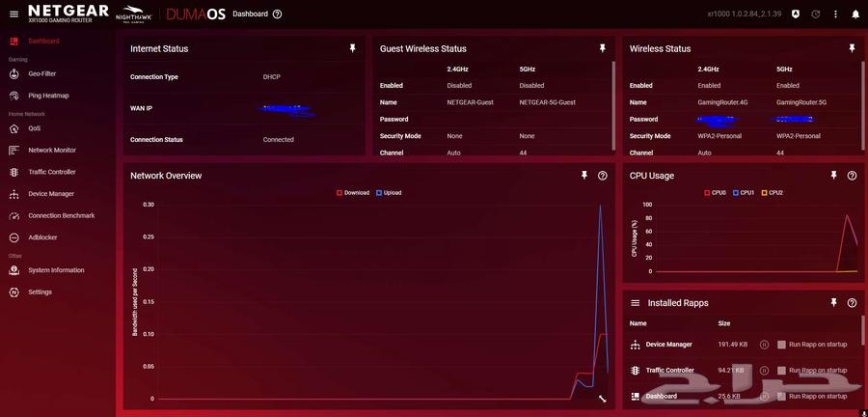
Task: Open Dashboard help question mark icon
Action: 278,14
